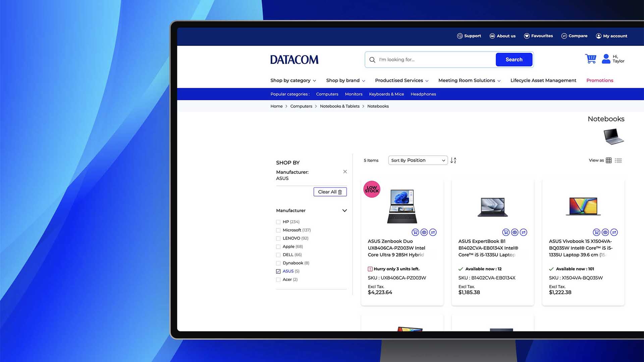Check the Apple manufacturer checkbox
644x362 pixels.
tap(278, 247)
